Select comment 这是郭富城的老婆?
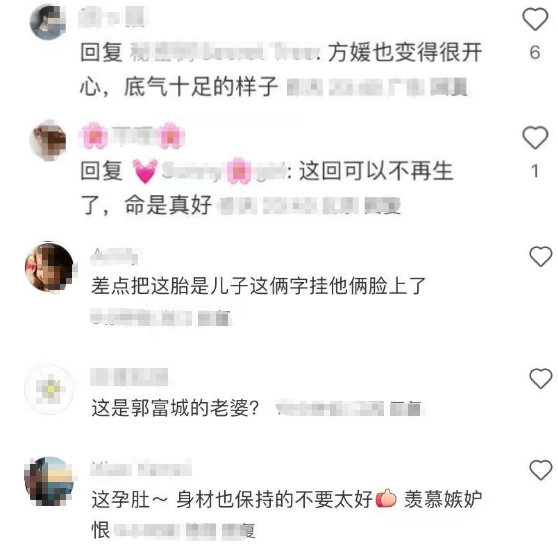This screenshot has height=551, width=558. 175,408
